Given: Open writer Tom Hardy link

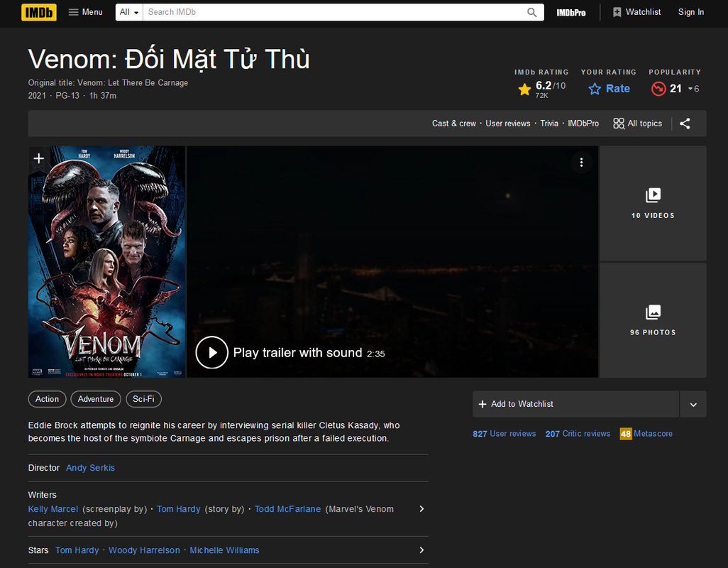Looking at the screenshot, I should tap(178, 509).
